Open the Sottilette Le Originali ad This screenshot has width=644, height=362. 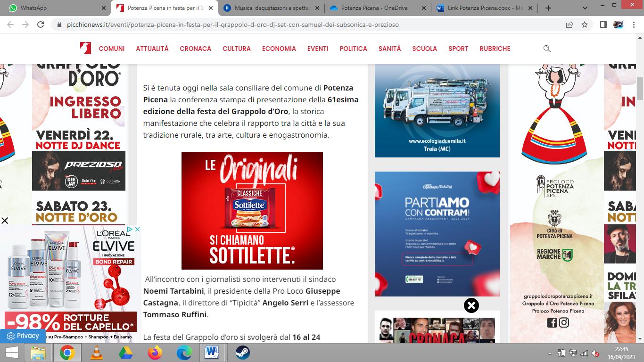point(252,211)
